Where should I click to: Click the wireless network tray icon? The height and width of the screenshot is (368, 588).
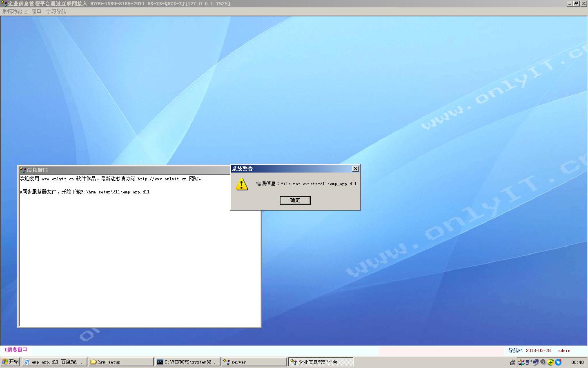coord(528,362)
